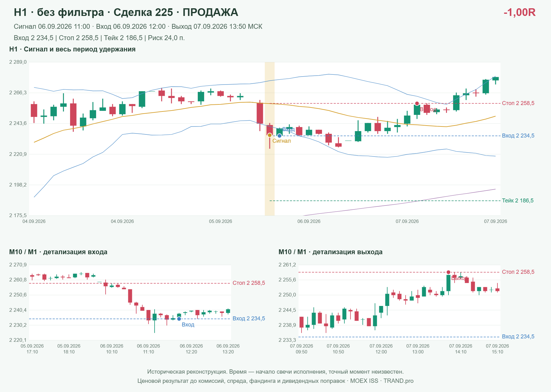Click the yellow Сигнал marker dot on H1 chart
The width and height of the screenshot is (551, 392).
[270, 135]
